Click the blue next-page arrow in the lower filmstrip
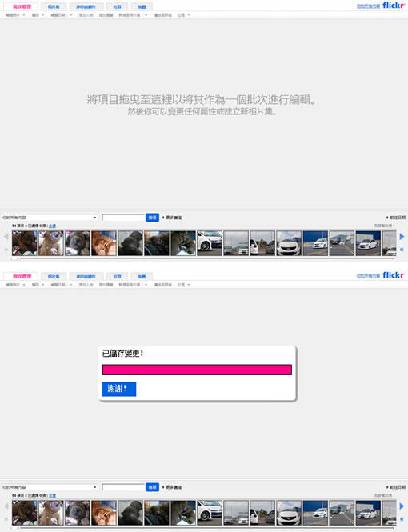Screen dimensions: 408x532 [402, 506]
